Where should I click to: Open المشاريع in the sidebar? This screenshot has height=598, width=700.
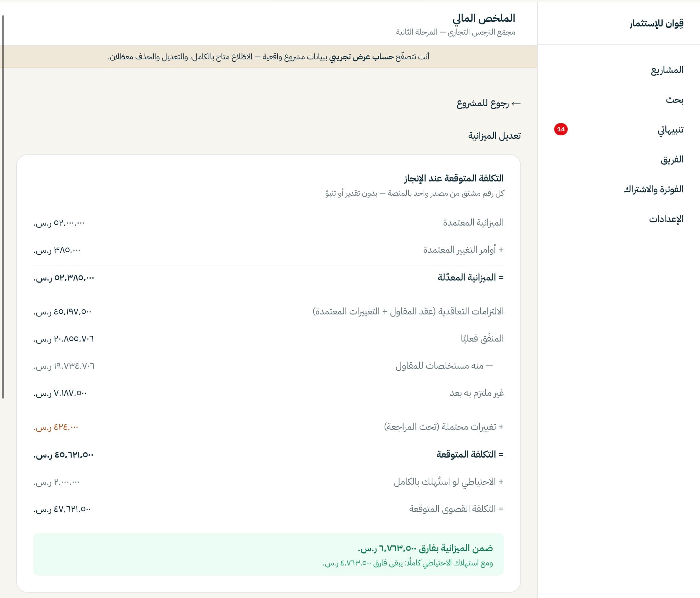point(667,70)
